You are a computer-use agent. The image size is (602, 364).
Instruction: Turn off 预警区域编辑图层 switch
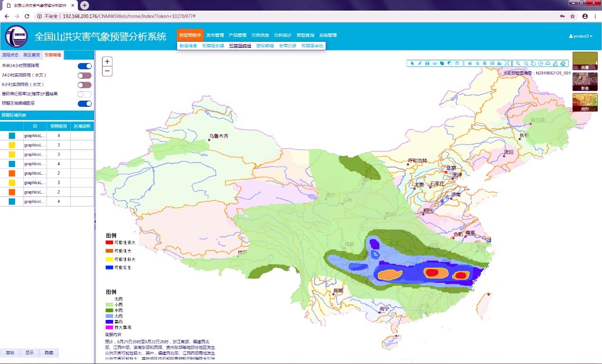click(x=85, y=103)
